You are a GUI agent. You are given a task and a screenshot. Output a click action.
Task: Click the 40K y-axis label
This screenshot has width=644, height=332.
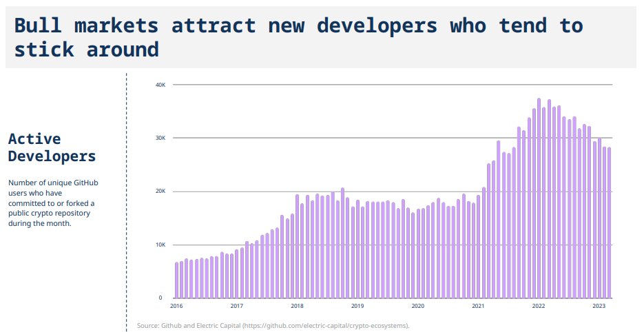pos(159,85)
